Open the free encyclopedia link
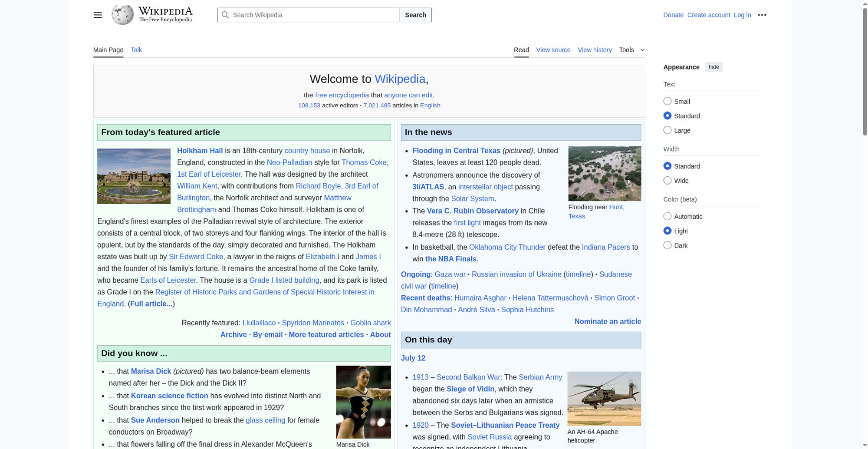The height and width of the screenshot is (449, 868). [x=342, y=95]
